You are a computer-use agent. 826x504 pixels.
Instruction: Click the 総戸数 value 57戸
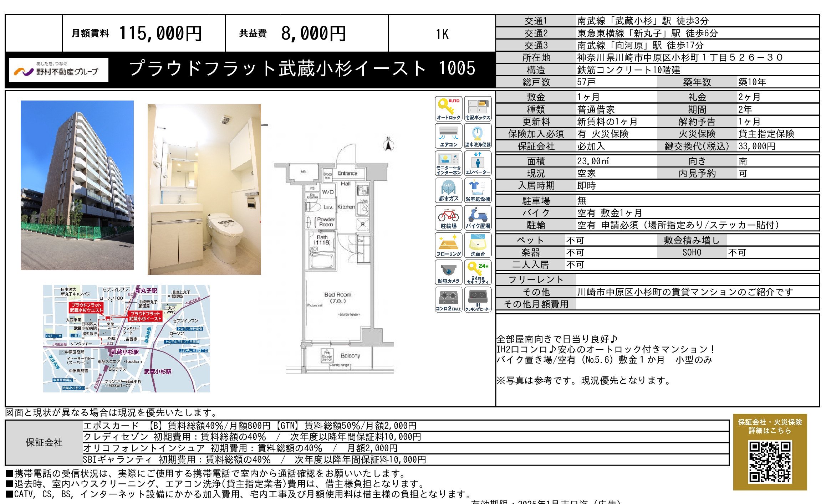pyautogui.click(x=586, y=82)
